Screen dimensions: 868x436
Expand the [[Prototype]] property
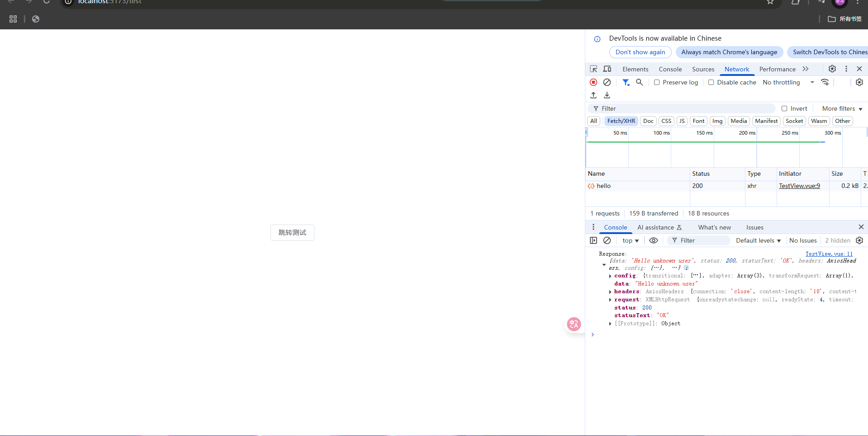[x=610, y=324]
